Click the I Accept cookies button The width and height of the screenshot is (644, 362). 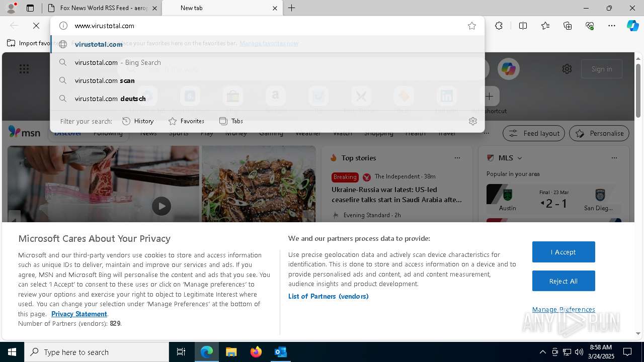563,252
